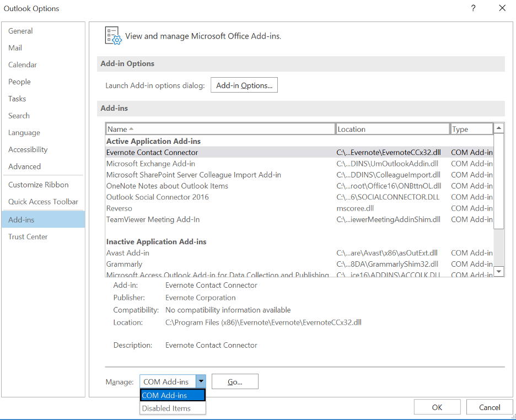516x420 pixels.
Task: Click the Help question mark icon
Action: pos(473,8)
